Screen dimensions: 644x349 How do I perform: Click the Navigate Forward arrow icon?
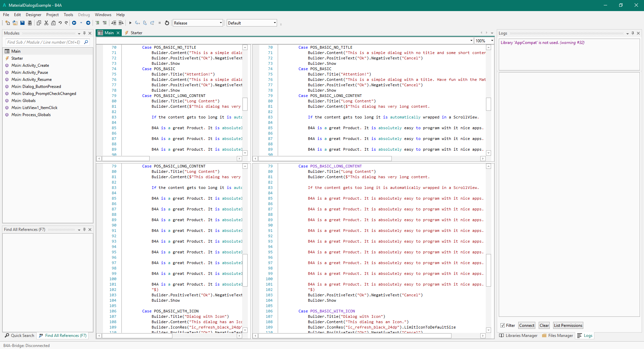pyautogui.click(x=88, y=23)
